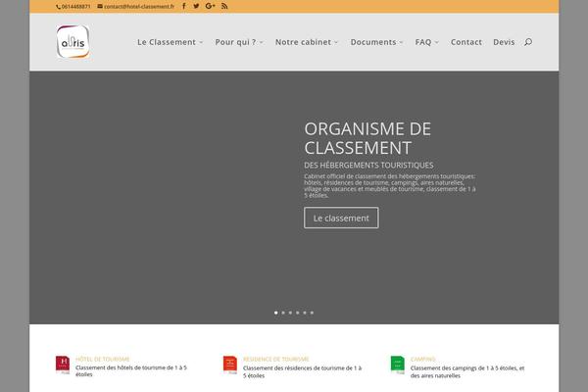Screen dimensions: 588x392
Task: Open the Google Plus social icon
Action: click(x=210, y=6)
